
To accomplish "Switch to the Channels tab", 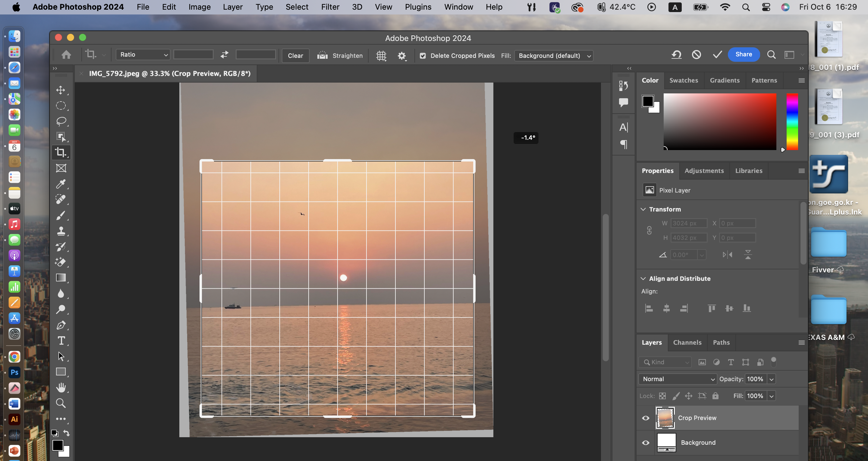I will [687, 342].
